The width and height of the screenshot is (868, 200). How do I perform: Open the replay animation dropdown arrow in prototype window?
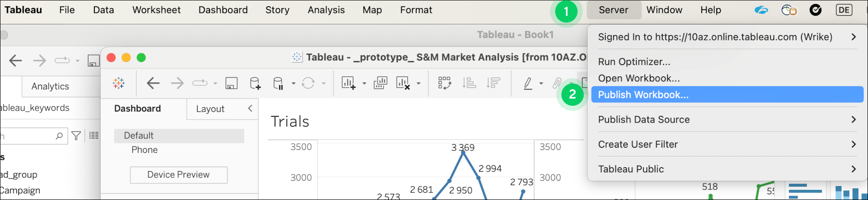tap(215, 84)
